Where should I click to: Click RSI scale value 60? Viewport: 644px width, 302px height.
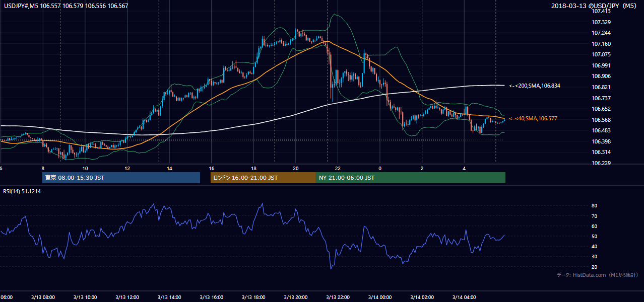pyautogui.click(x=594, y=226)
